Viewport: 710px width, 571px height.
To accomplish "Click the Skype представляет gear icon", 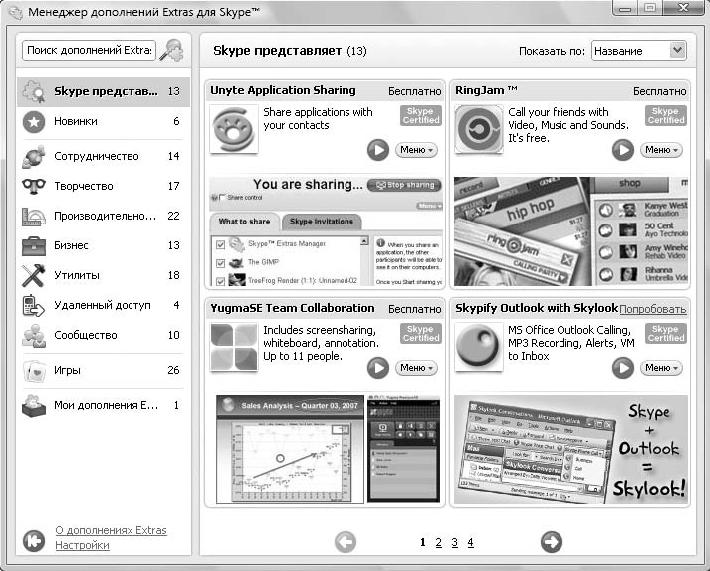I will point(34,91).
